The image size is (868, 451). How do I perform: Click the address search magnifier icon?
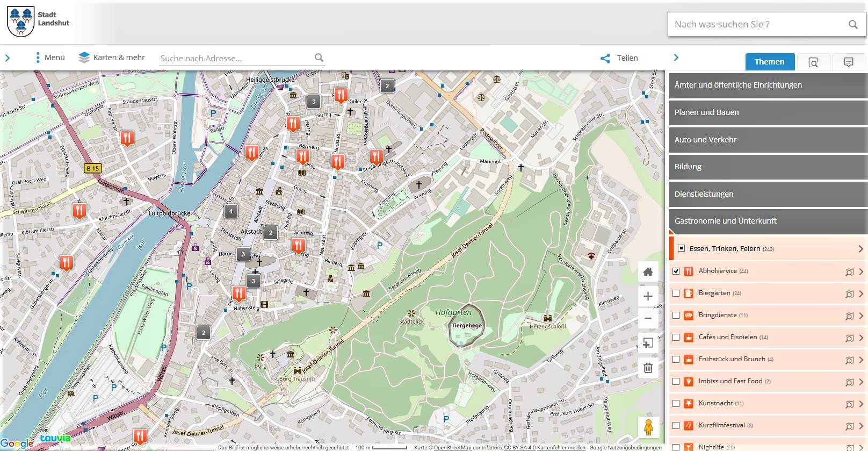click(x=319, y=58)
